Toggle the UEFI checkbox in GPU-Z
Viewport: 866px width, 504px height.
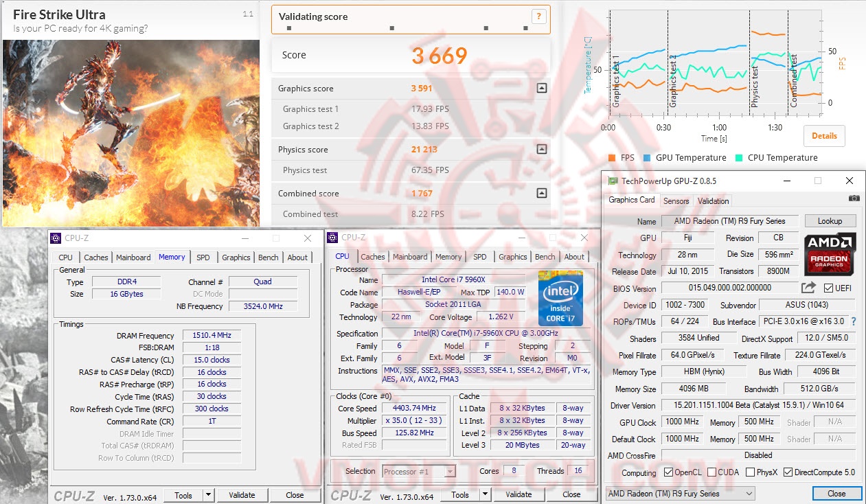point(828,288)
